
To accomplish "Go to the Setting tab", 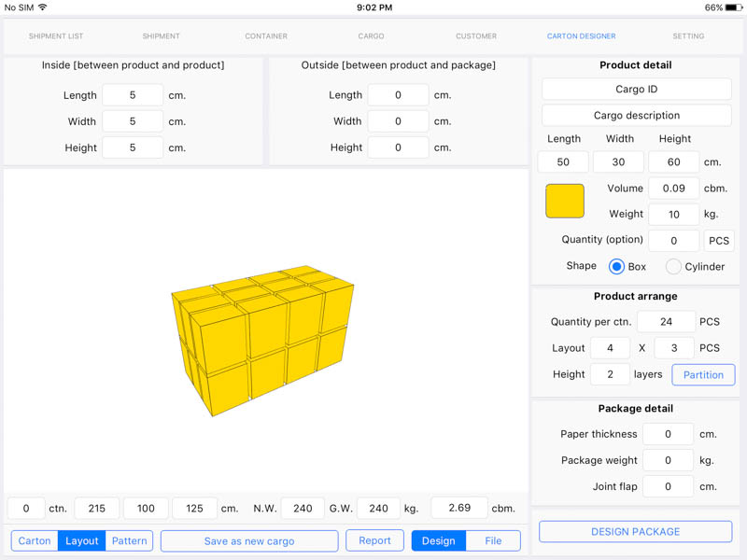I will (x=688, y=36).
